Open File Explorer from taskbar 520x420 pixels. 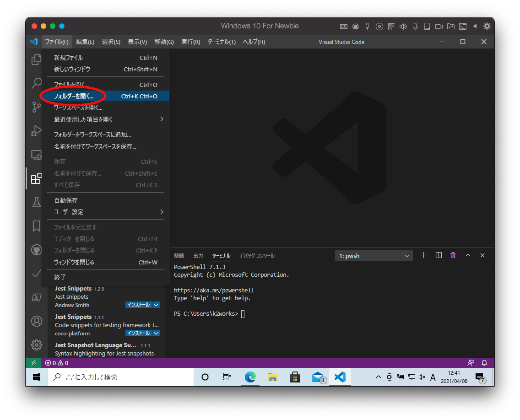point(272,377)
